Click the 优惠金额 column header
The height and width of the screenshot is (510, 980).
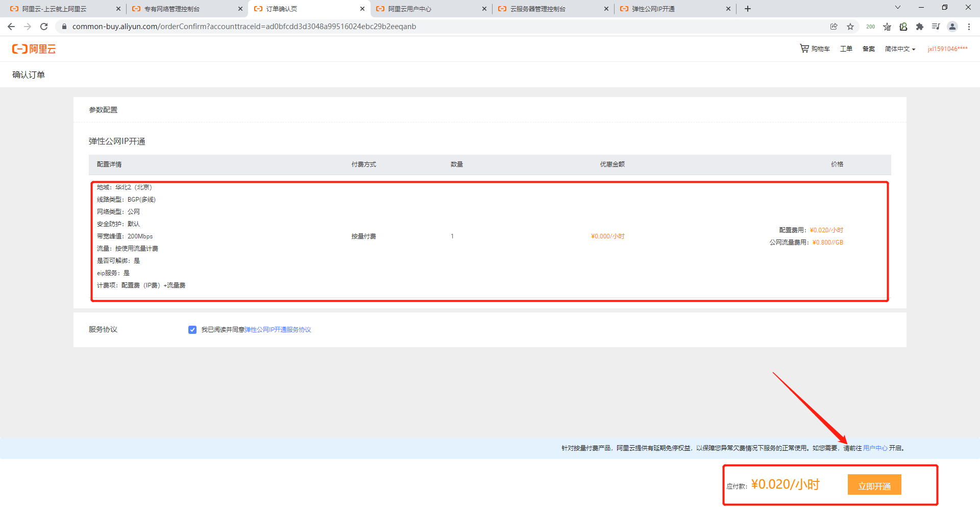[x=612, y=164]
